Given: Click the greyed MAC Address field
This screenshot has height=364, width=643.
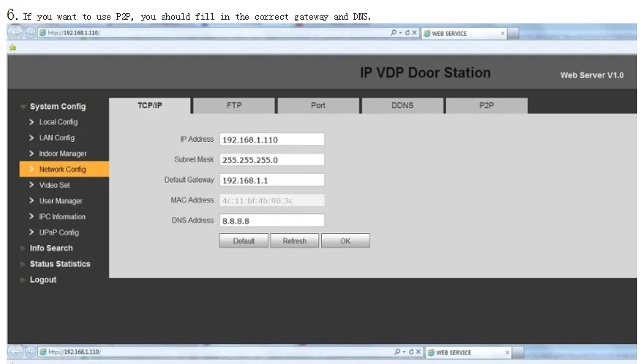Looking at the screenshot, I should 272,200.
